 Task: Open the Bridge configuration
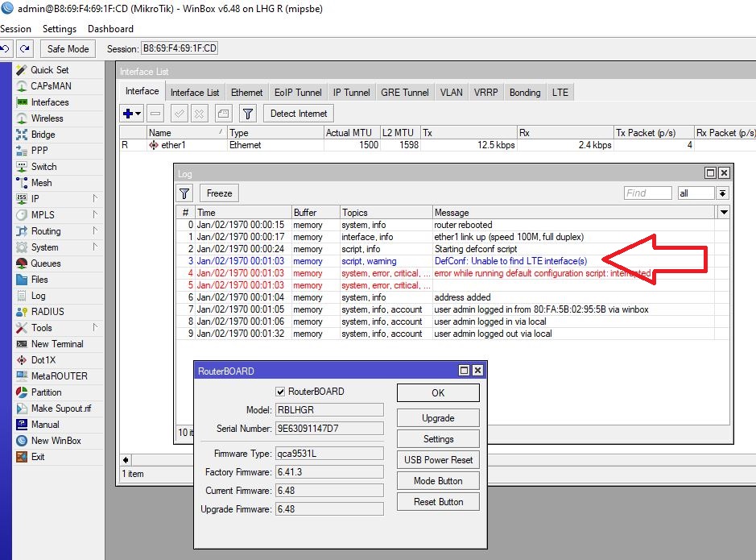[43, 135]
